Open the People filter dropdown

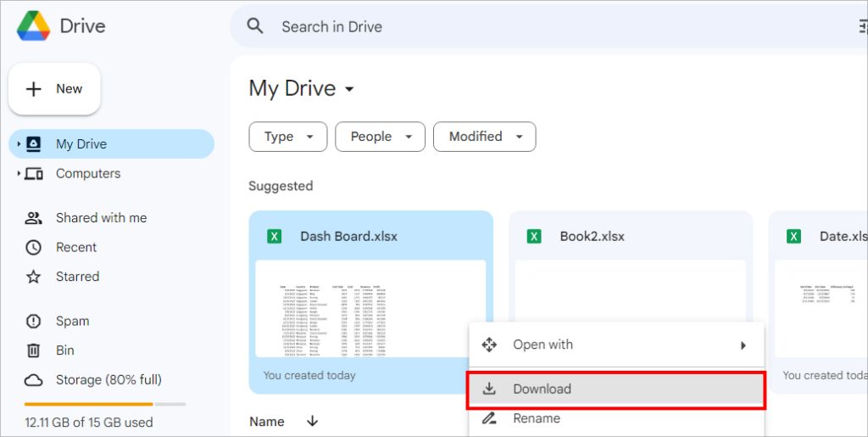coord(381,137)
